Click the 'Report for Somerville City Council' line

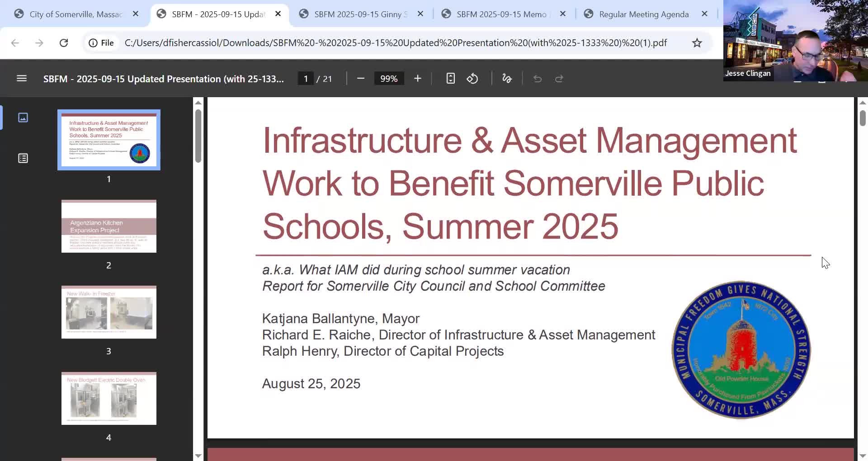coord(434,286)
